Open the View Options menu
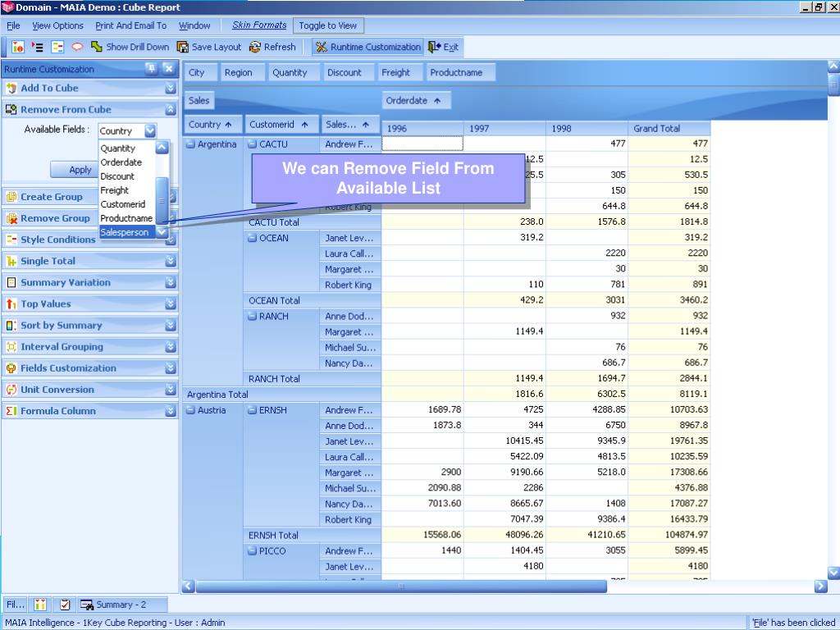 (x=58, y=25)
